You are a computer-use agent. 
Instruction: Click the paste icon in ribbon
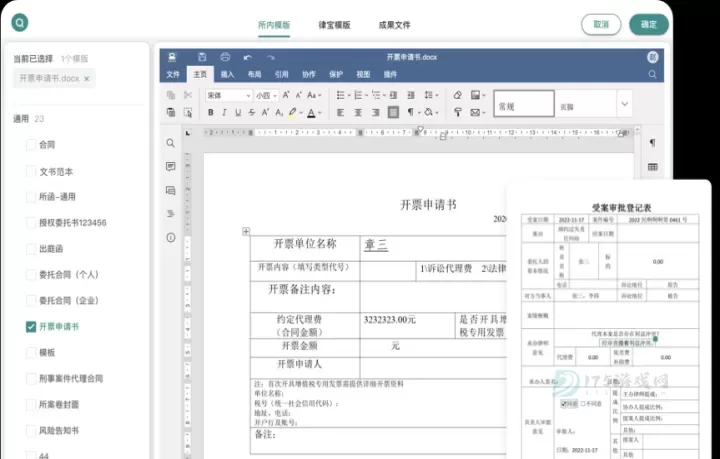click(171, 112)
